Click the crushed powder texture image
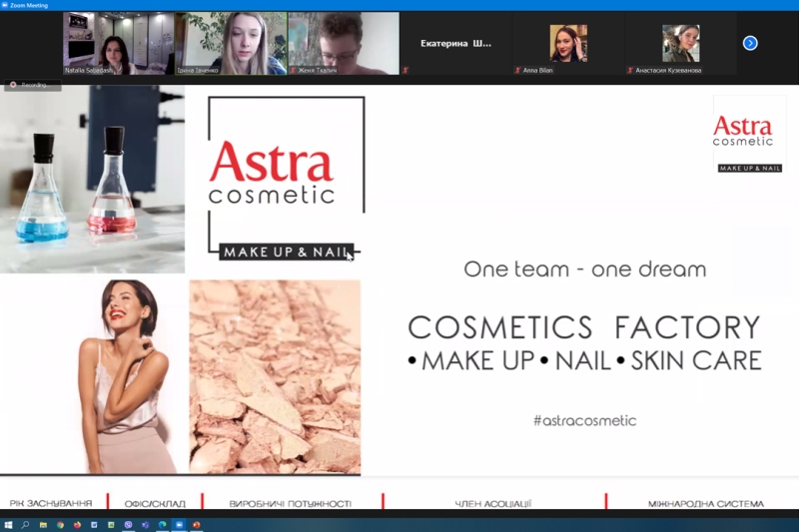Image resolution: width=799 pixels, height=532 pixels. (x=276, y=377)
